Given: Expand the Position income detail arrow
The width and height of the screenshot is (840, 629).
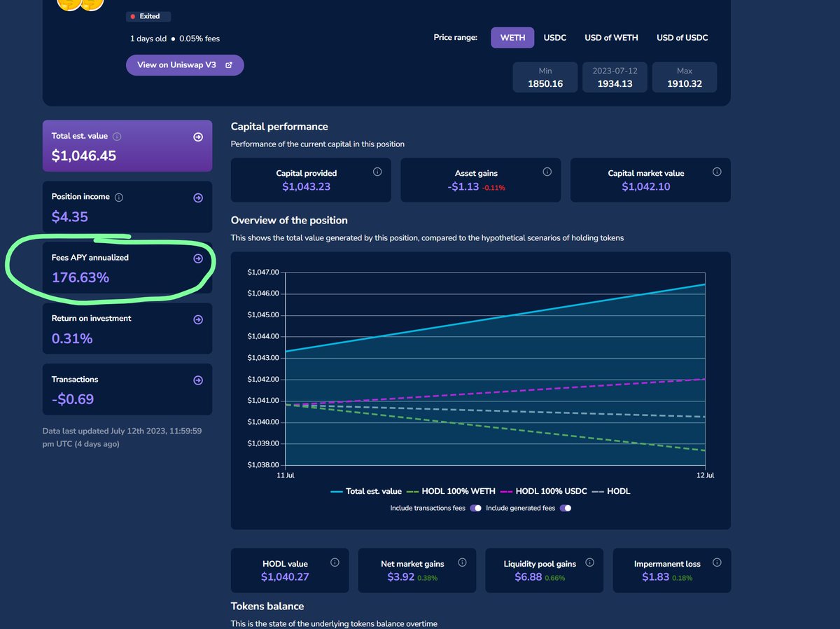Looking at the screenshot, I should (x=198, y=198).
